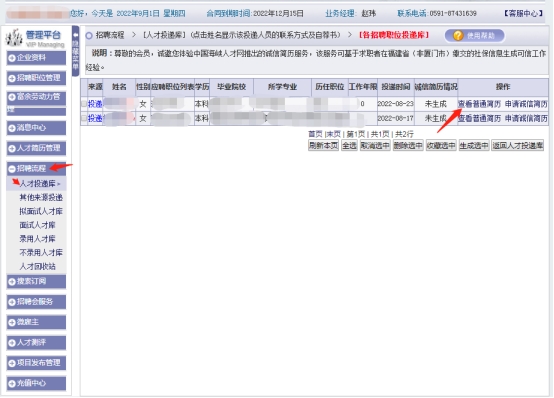
Task: Click the management platform logo
Action: pyautogui.click(x=35, y=38)
